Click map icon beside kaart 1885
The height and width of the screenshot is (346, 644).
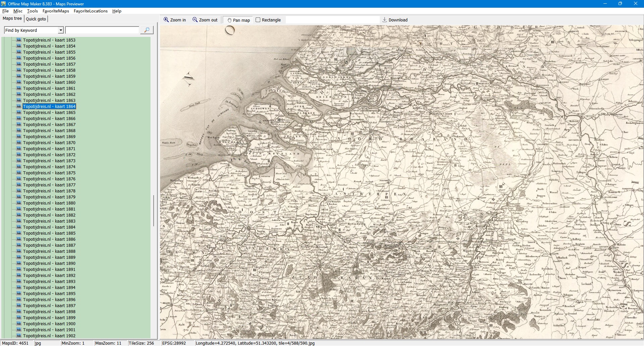click(19, 233)
